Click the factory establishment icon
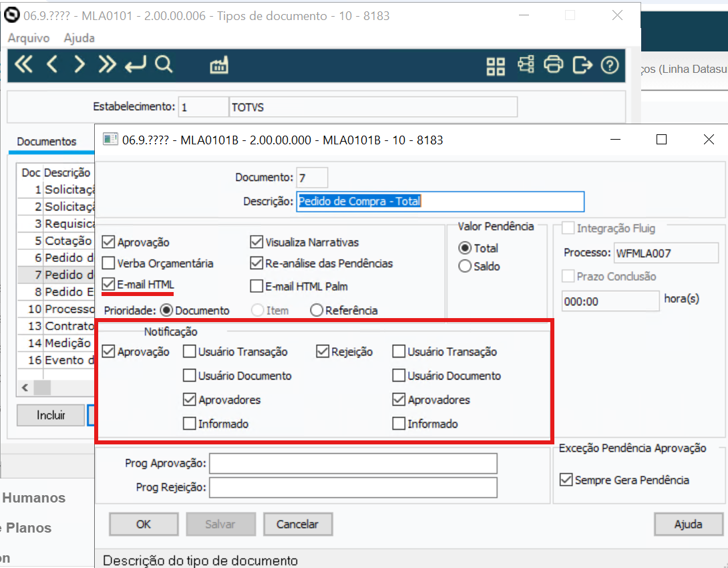 218,65
